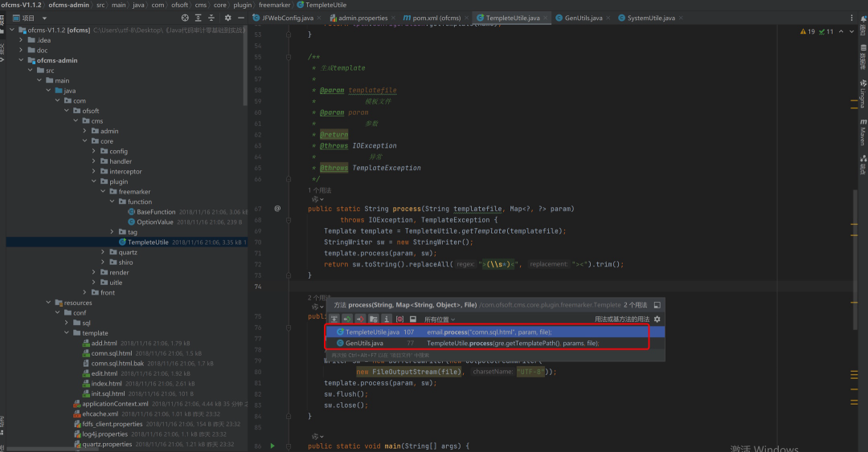Open usages in Find tool window icon

657,305
